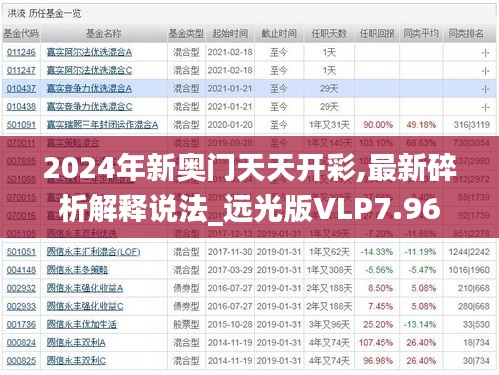The height and width of the screenshot is (375, 499).
Task: Select the -13.14% average value
Action: 420,324
